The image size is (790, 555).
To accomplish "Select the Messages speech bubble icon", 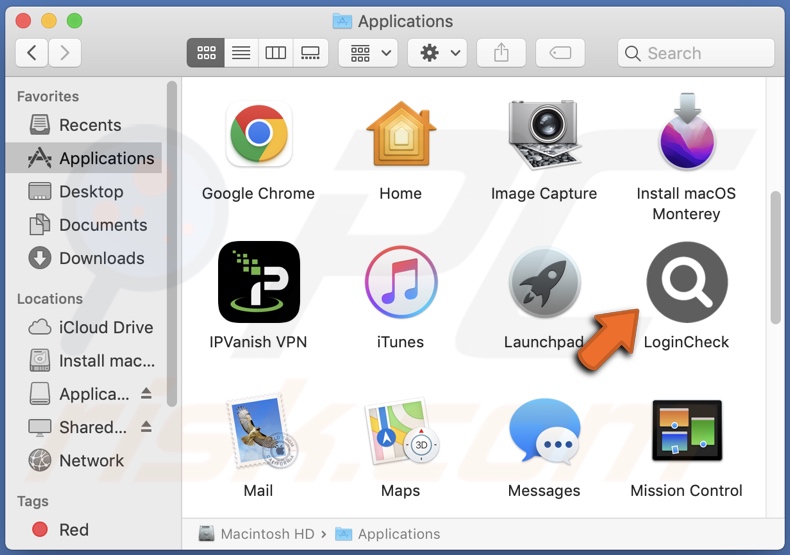I will pyautogui.click(x=544, y=431).
